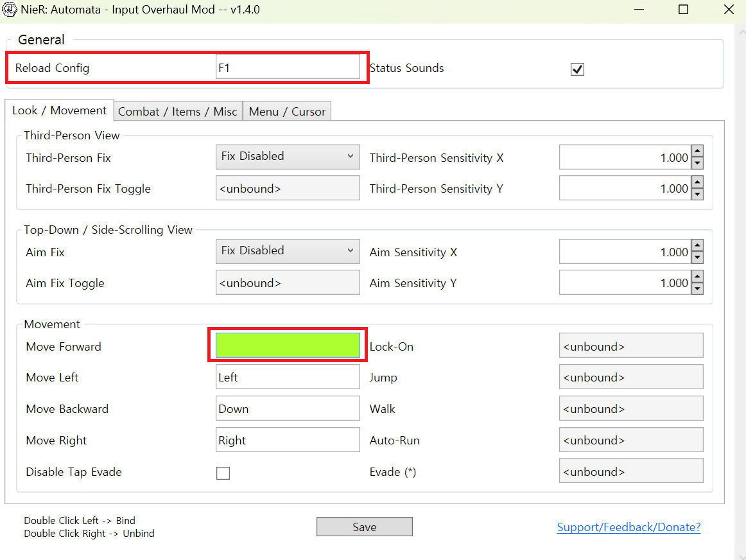Select the Lock-On binding field
Screen dimensions: 746x560
coord(631,346)
